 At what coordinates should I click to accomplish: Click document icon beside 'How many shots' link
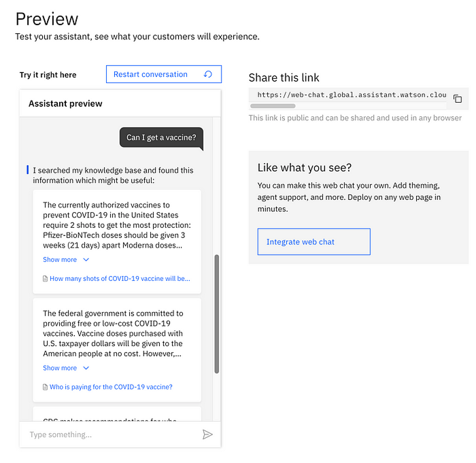tap(46, 279)
